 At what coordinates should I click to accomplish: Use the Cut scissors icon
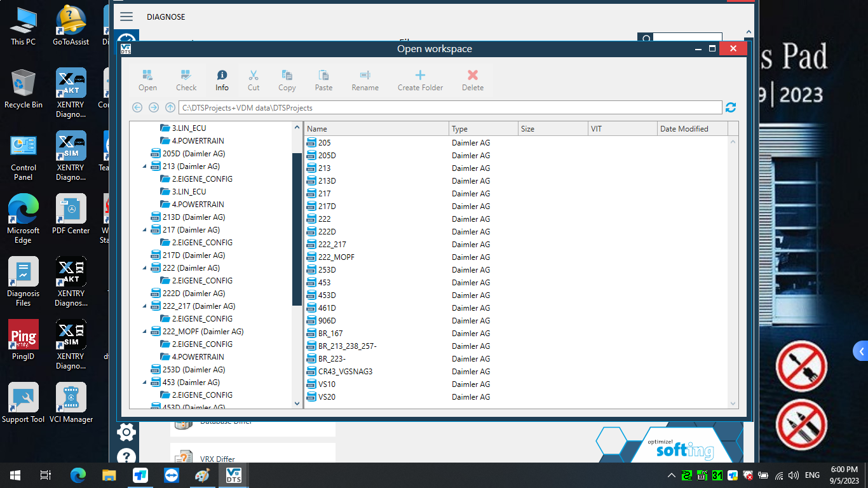click(254, 79)
